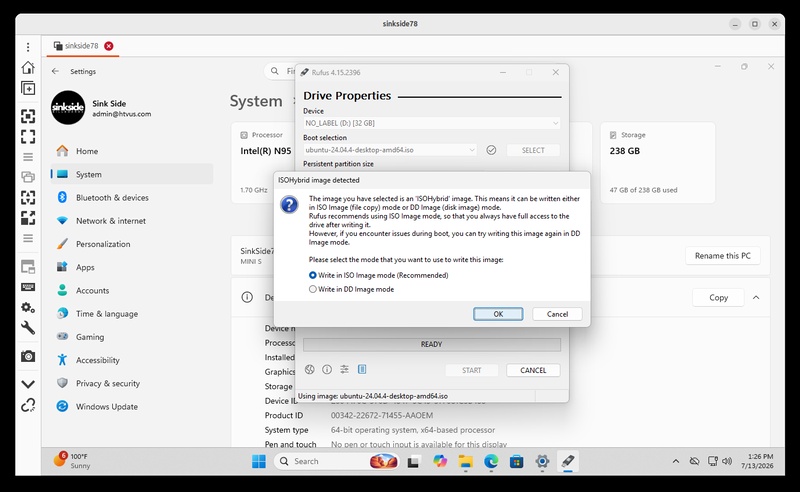This screenshot has width=800, height=492.
Task: Open the clock showing 1:26 PM
Action: tap(757, 461)
